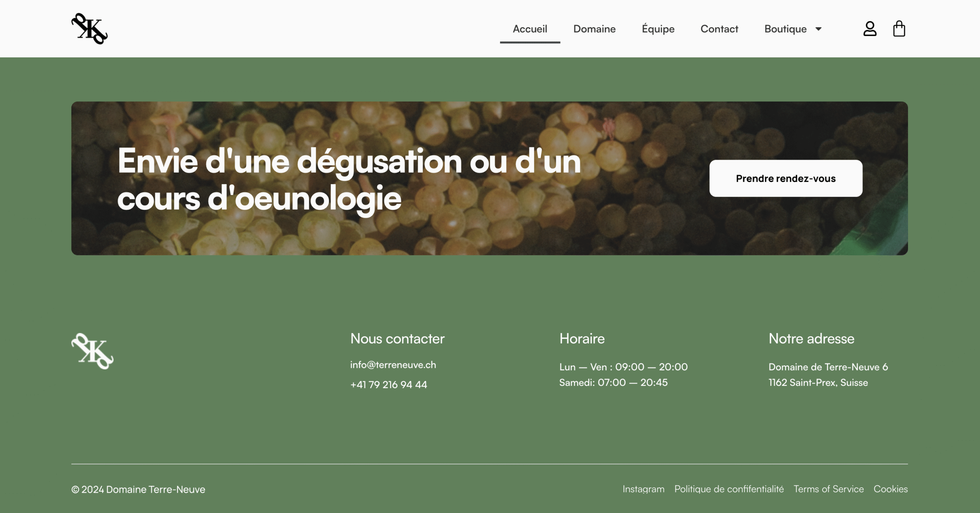980x513 pixels.
Task: Open the shopping bag cart icon
Action: tap(899, 29)
